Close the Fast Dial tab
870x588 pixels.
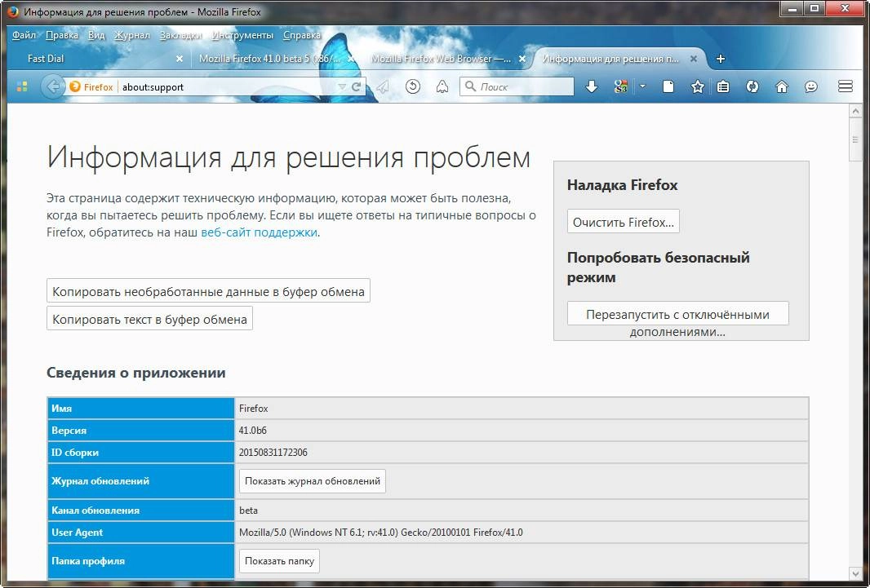(180, 59)
